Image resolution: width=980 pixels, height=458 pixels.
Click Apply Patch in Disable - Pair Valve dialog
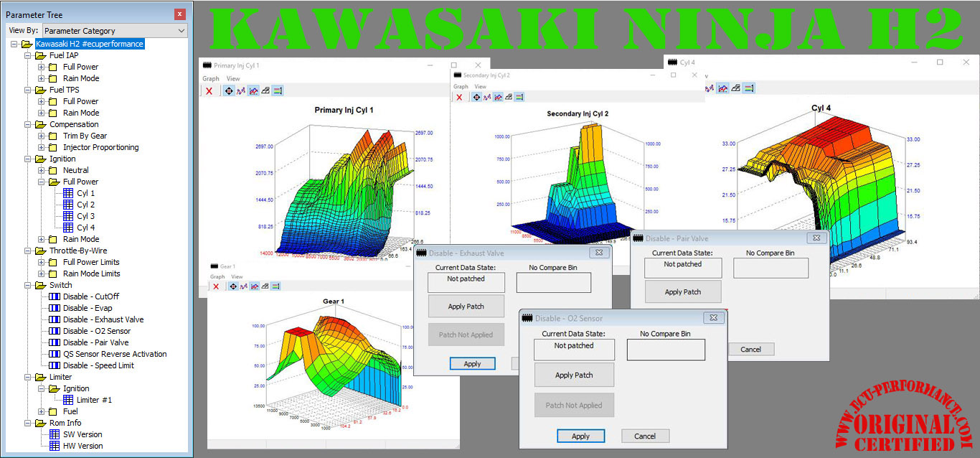(683, 292)
